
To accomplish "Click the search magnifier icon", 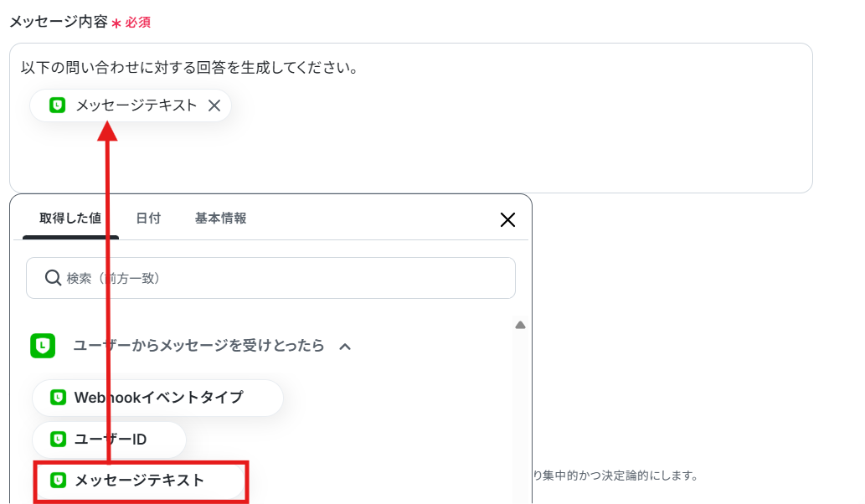I will pos(53,278).
